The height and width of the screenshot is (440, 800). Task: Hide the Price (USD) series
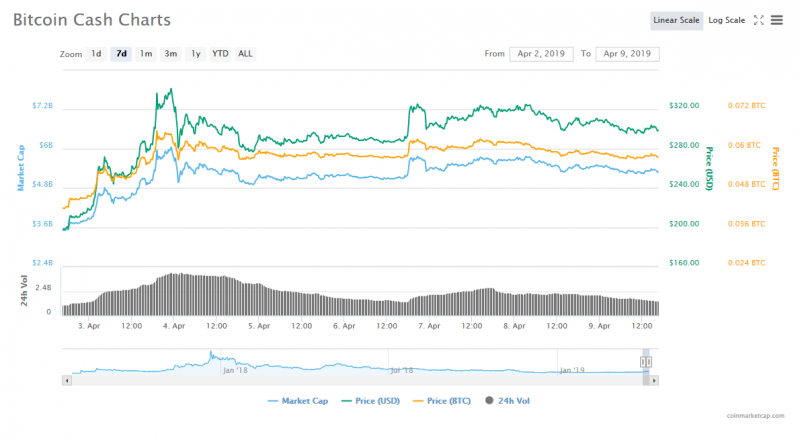tap(375, 401)
